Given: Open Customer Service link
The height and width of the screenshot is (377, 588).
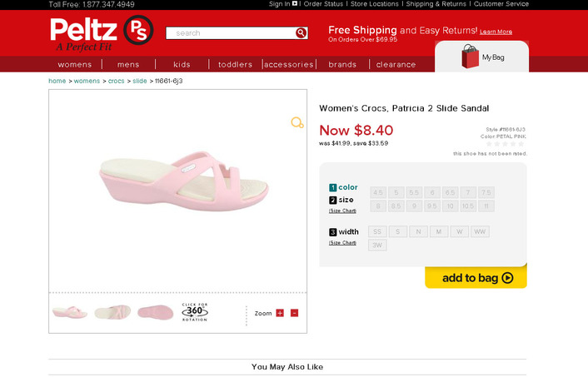Looking at the screenshot, I should coord(501,4).
